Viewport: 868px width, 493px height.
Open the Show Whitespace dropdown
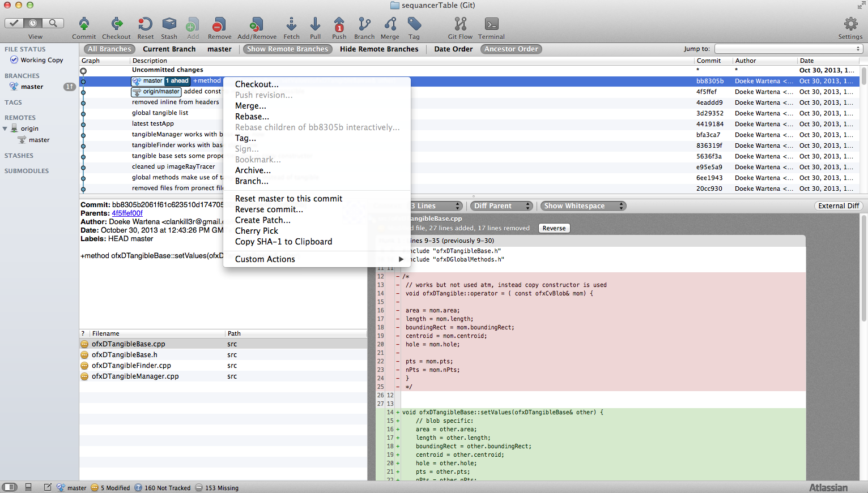pyautogui.click(x=582, y=205)
